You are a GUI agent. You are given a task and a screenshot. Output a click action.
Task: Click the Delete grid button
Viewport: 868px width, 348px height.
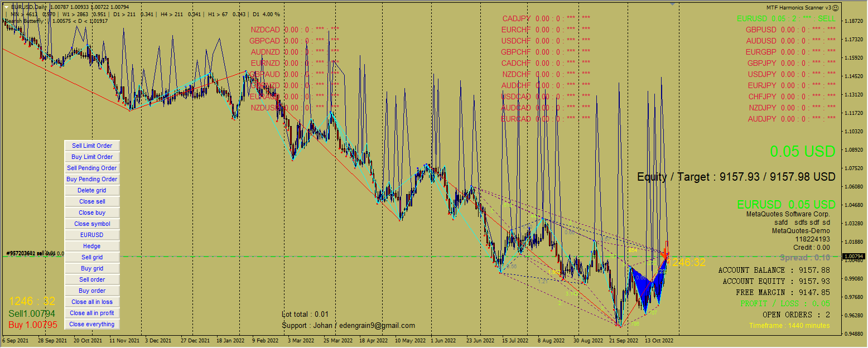click(x=91, y=190)
